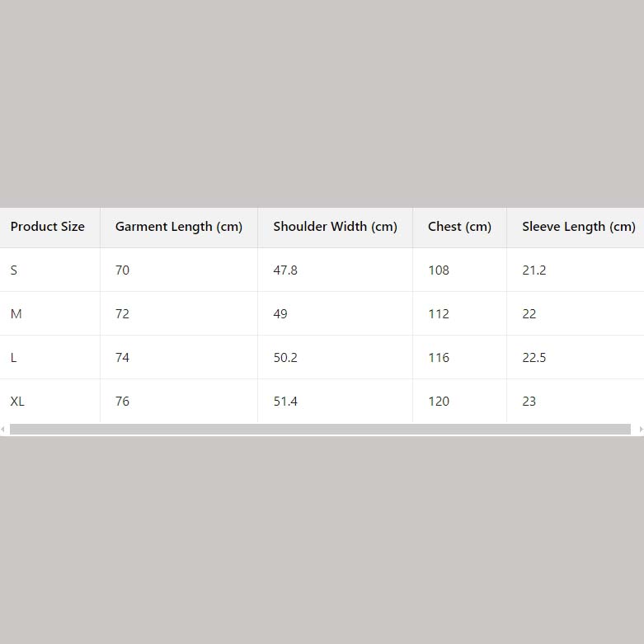This screenshot has width=644, height=644.
Task: Click the garment length value 70
Action: (x=122, y=270)
